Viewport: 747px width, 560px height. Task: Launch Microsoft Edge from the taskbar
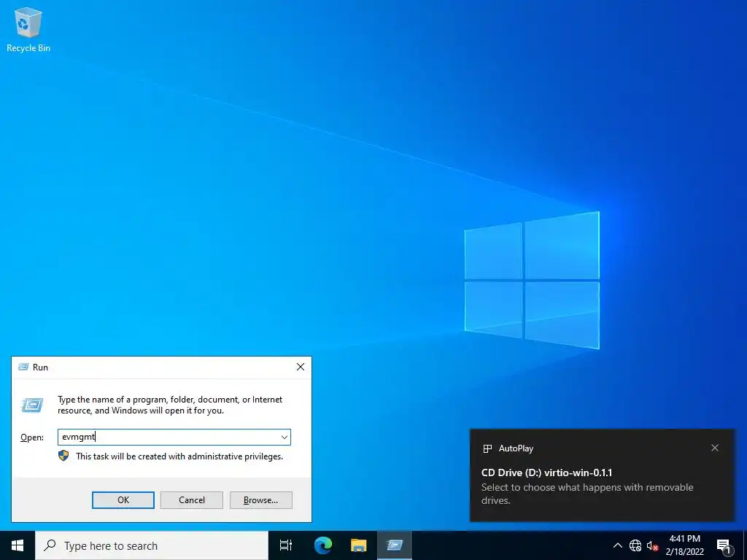(323, 545)
